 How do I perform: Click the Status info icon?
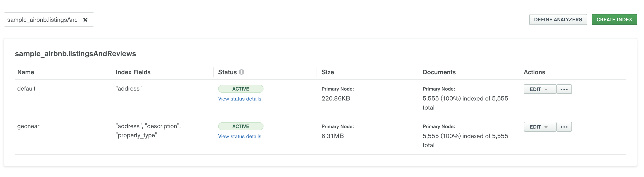241,72
